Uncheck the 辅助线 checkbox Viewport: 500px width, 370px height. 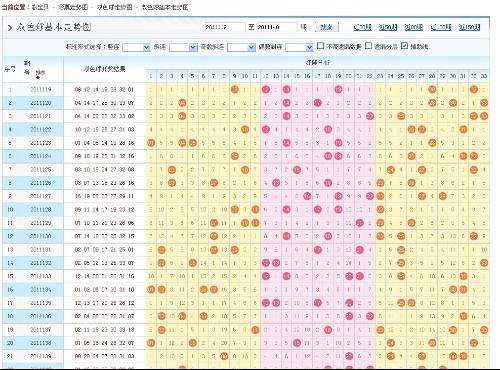point(404,46)
